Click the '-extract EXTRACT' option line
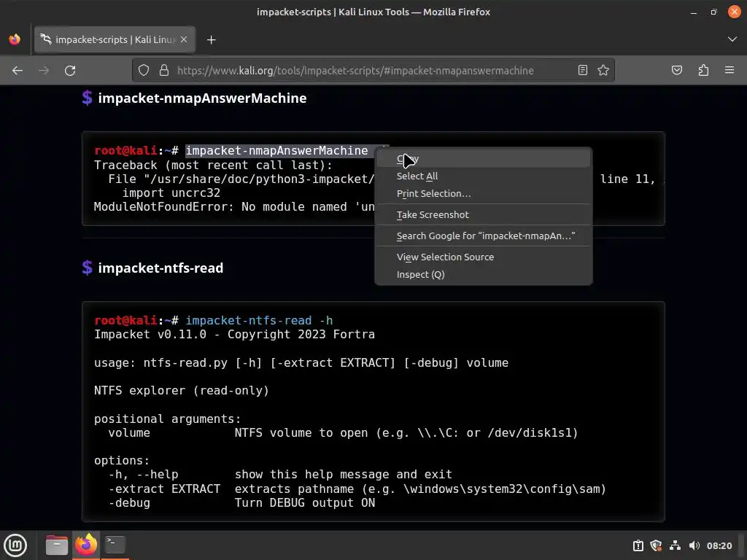This screenshot has height=560, width=747. click(357, 489)
